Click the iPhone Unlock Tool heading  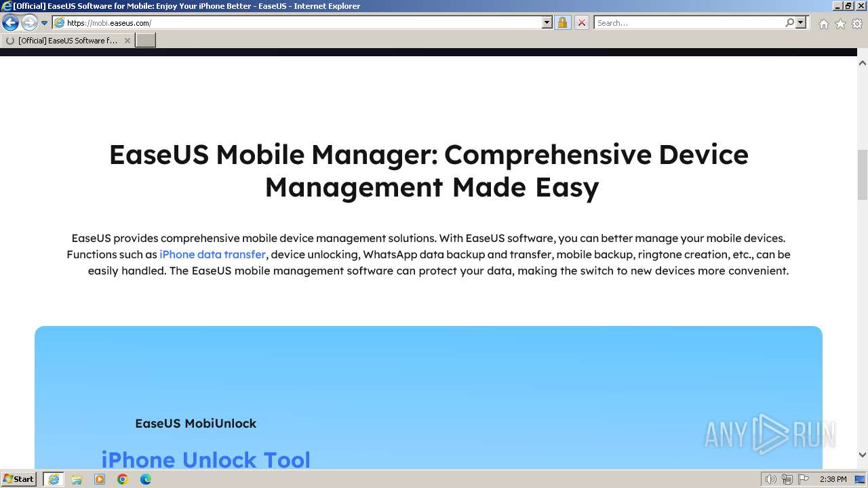(x=205, y=460)
